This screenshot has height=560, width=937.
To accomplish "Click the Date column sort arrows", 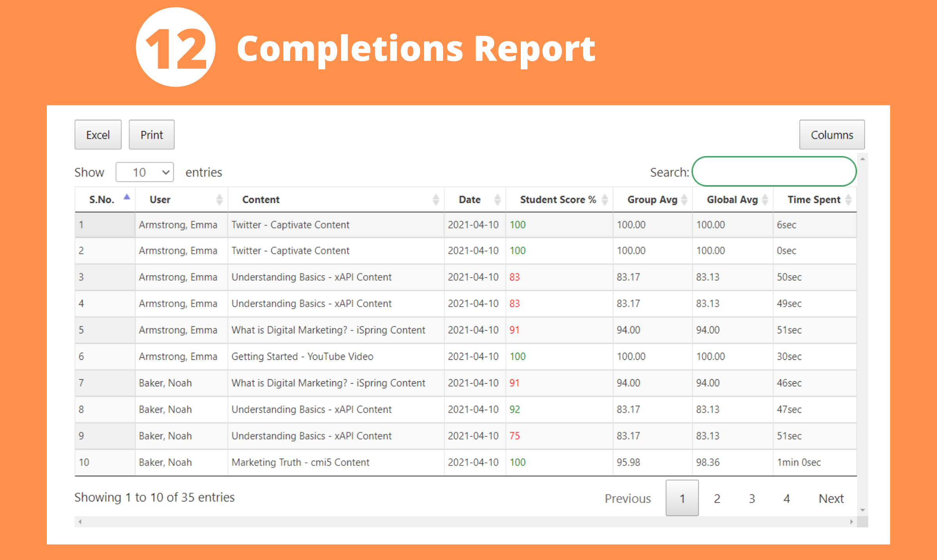I will (497, 200).
